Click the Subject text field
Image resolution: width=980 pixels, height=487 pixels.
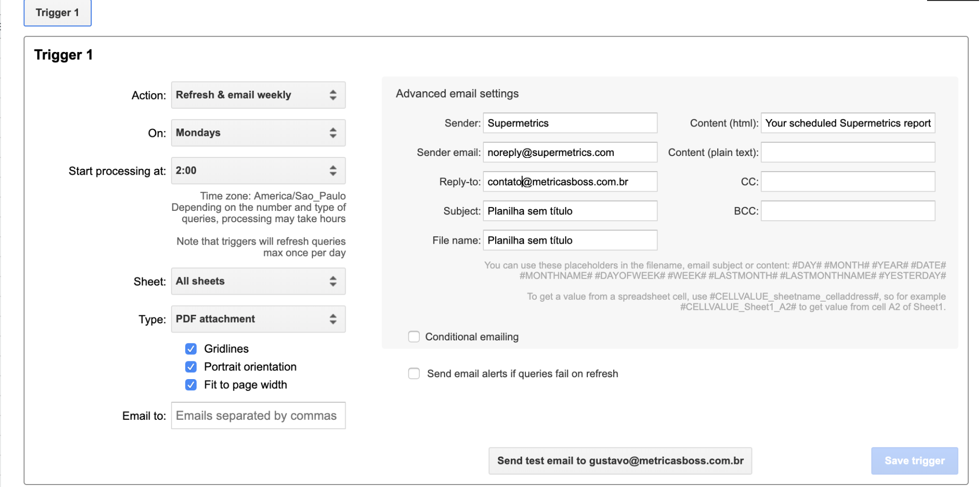pos(570,211)
